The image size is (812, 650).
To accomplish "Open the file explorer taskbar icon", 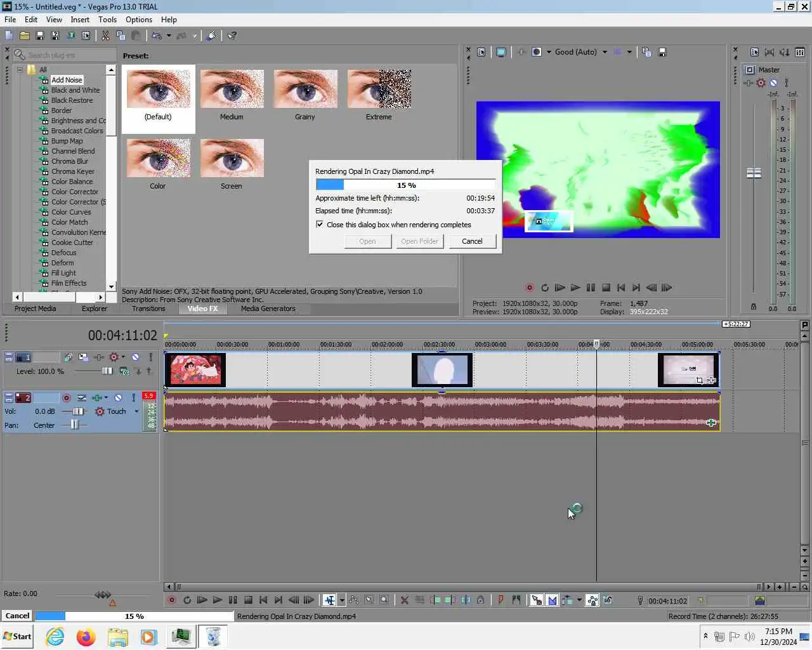I will coord(117,637).
